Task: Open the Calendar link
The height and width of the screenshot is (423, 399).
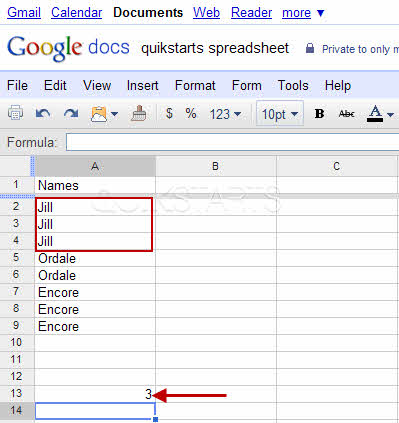Action: click(x=77, y=13)
